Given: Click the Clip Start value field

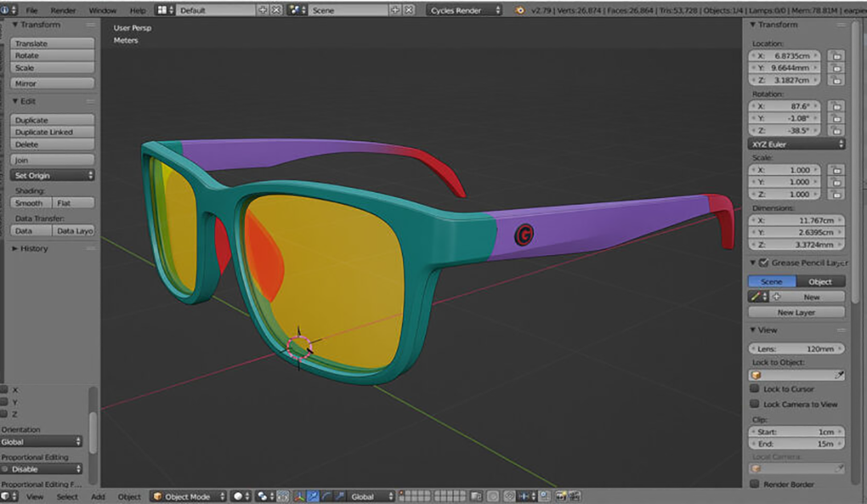Looking at the screenshot, I should click(x=796, y=432).
